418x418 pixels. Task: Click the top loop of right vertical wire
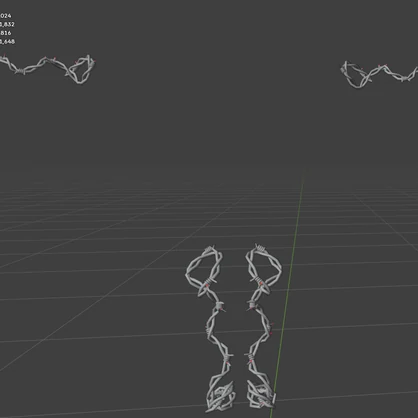pyautogui.click(x=264, y=269)
